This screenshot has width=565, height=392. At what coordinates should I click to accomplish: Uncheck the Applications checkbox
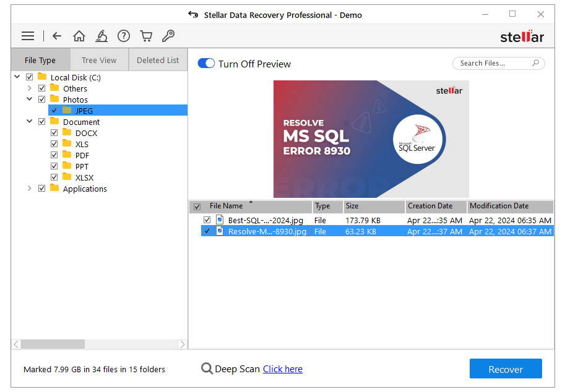42,189
